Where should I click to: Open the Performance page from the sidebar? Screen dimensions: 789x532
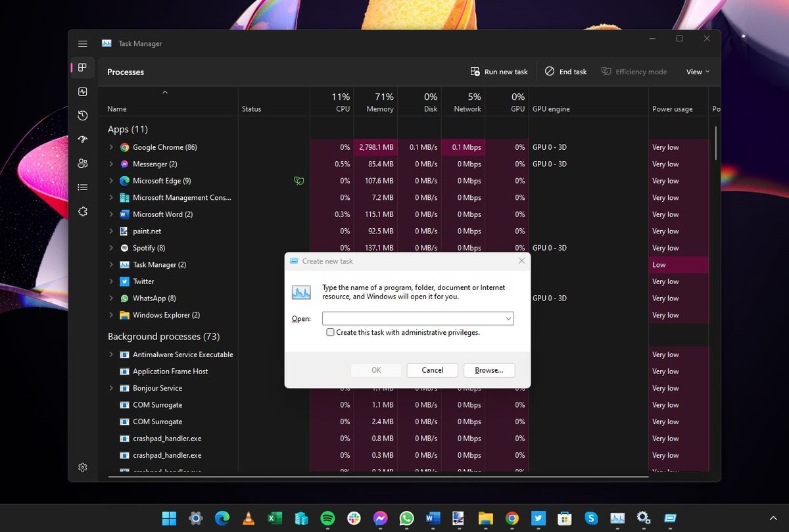pos(82,92)
